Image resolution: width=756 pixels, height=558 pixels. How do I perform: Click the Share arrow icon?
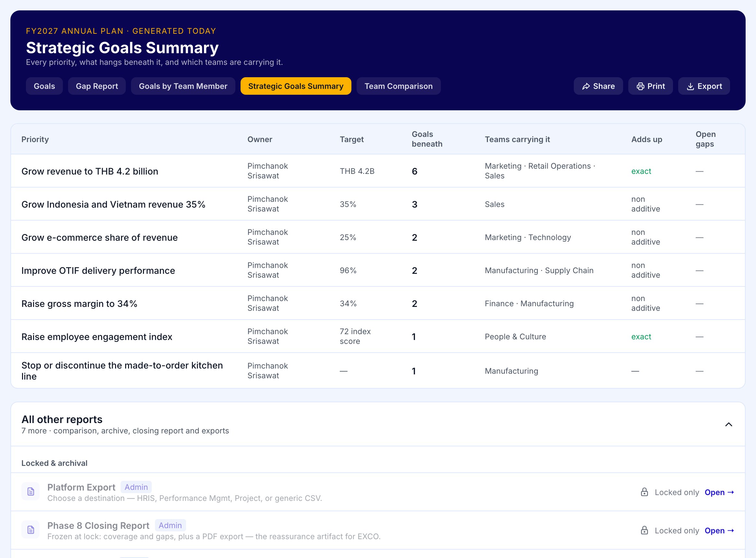(586, 87)
